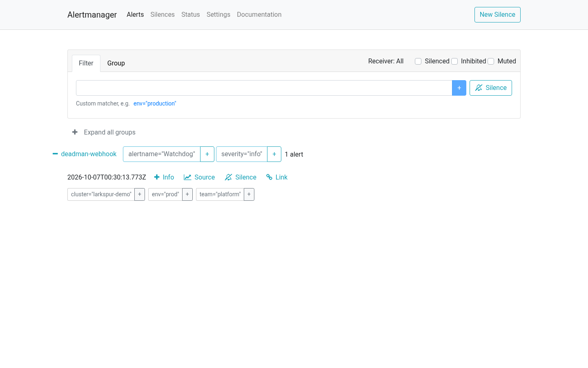Click the Alertmanager brand title

(x=92, y=15)
